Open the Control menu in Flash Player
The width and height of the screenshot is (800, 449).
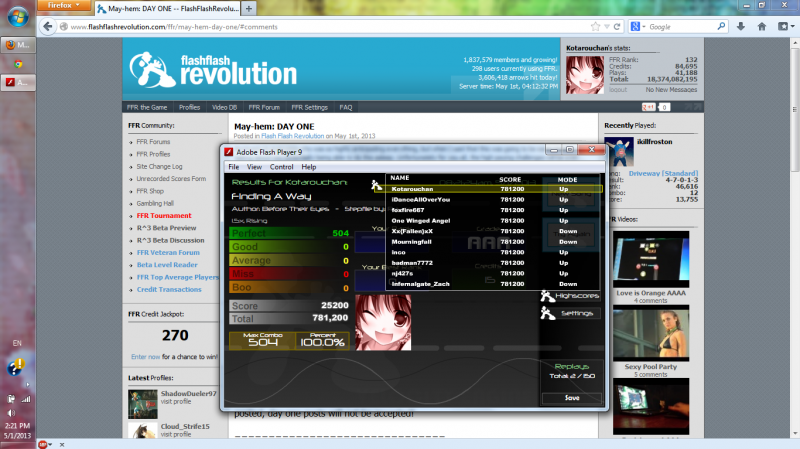point(282,167)
